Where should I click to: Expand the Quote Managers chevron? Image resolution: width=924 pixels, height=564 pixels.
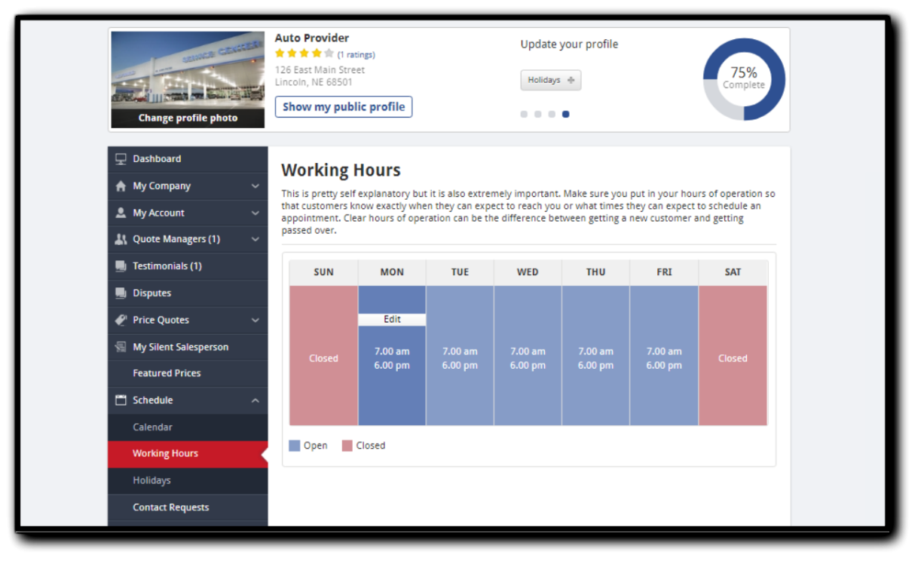tap(255, 240)
